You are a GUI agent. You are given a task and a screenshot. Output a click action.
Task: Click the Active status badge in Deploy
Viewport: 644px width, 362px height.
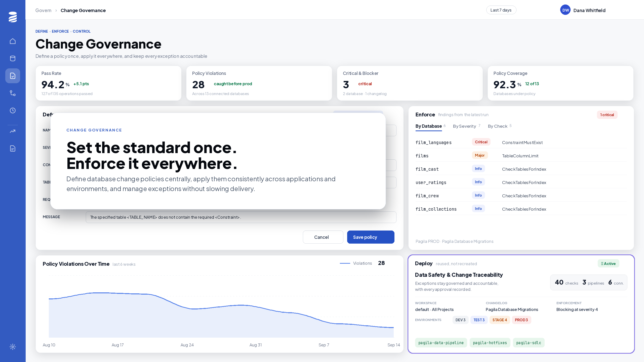[608, 263]
